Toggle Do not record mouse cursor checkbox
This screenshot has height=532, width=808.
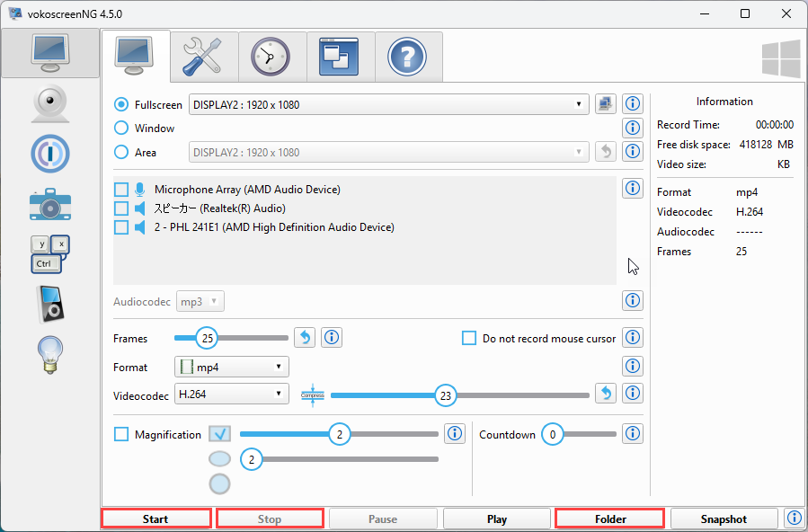(469, 339)
